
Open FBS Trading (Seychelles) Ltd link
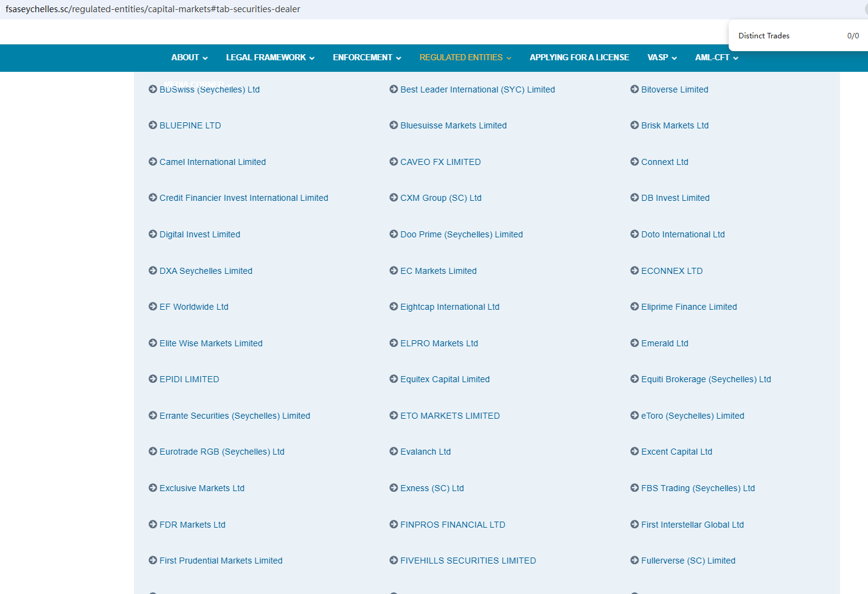point(698,488)
